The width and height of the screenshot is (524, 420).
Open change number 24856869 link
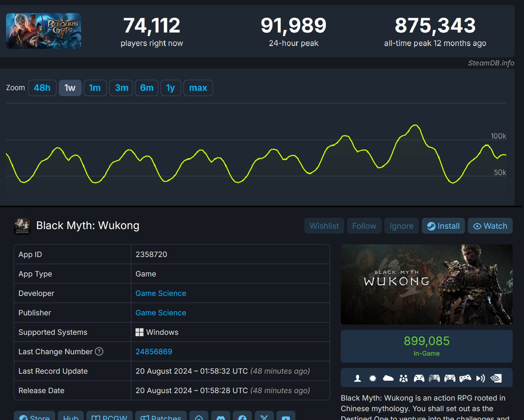tap(154, 351)
